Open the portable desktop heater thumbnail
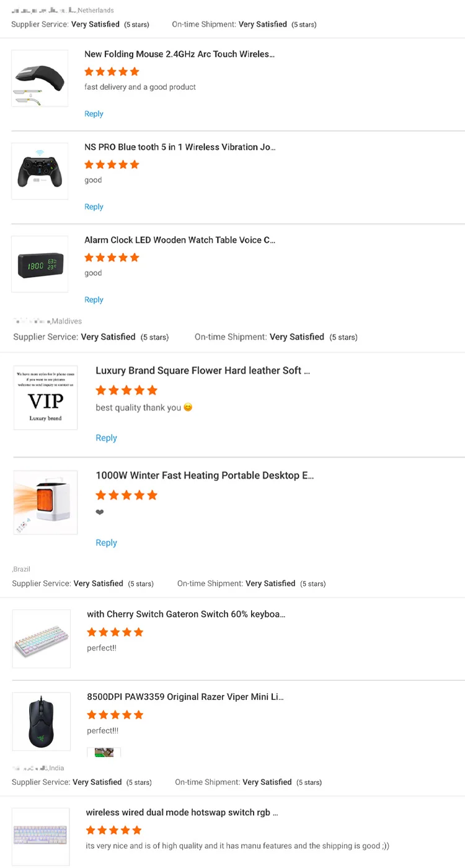 click(x=46, y=502)
